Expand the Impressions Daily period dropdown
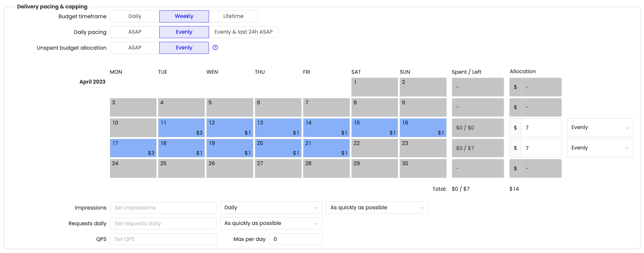 pyautogui.click(x=271, y=208)
